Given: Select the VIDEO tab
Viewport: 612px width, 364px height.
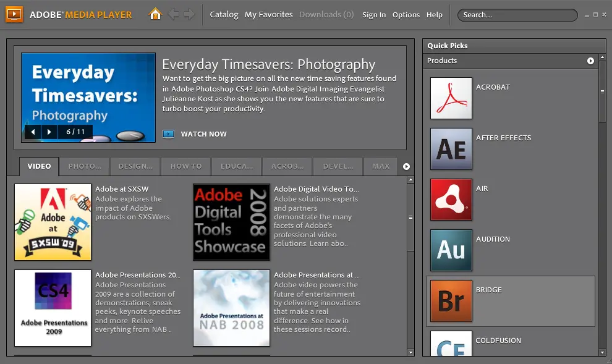Looking at the screenshot, I should point(38,166).
